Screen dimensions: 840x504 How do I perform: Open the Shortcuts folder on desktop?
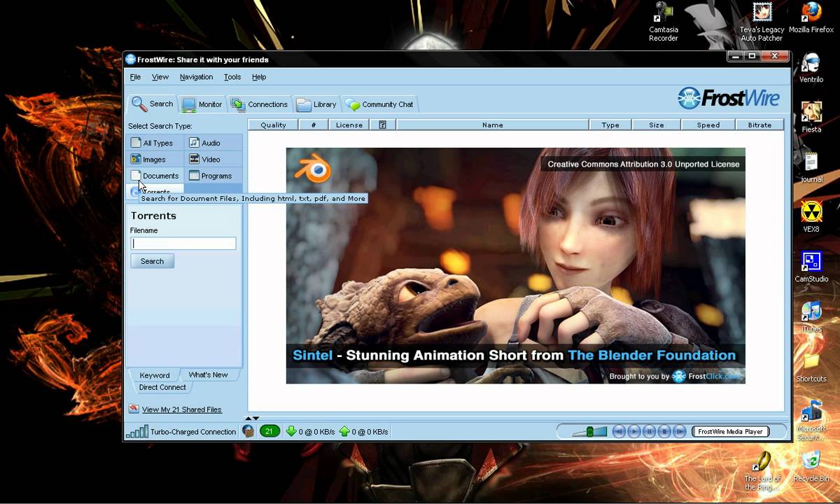pyautogui.click(x=811, y=367)
